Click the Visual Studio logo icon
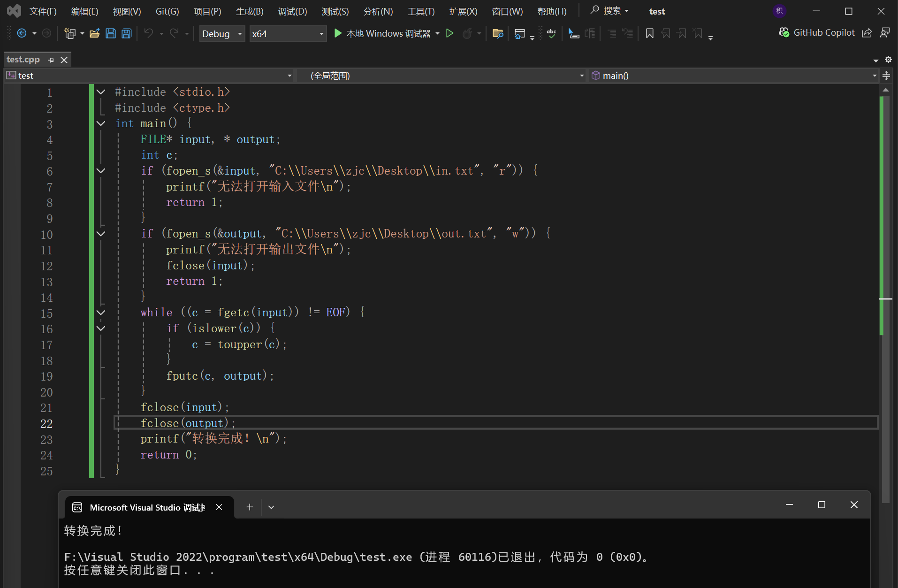Viewport: 898px width, 588px height. 14,11
